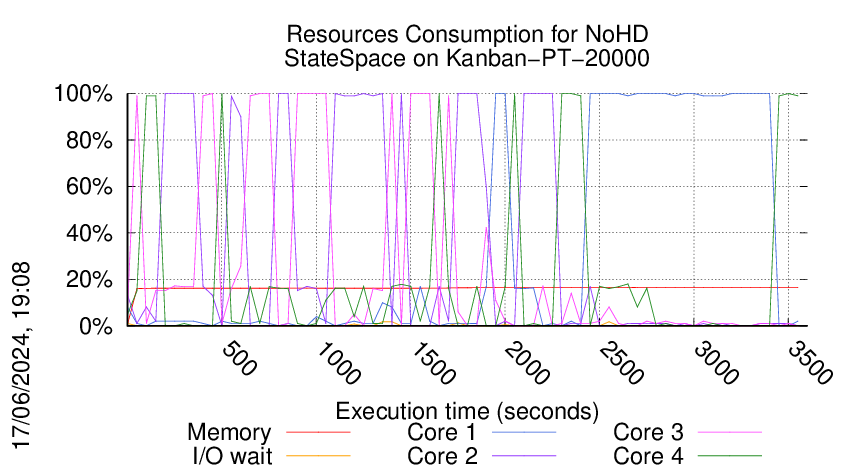Click the timestamp '17/06/2024, 19:08'
This screenshot has width=850, height=475.
pos(21,356)
